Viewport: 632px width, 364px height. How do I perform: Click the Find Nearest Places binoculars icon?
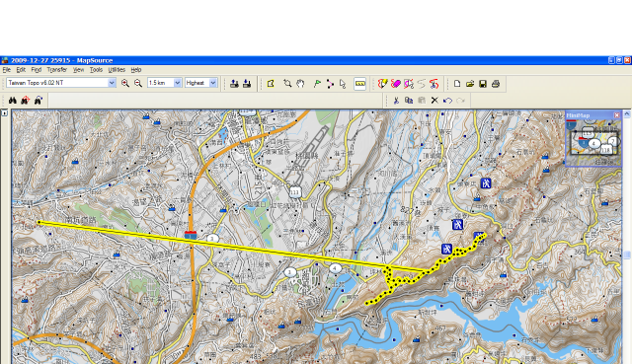coord(26,101)
